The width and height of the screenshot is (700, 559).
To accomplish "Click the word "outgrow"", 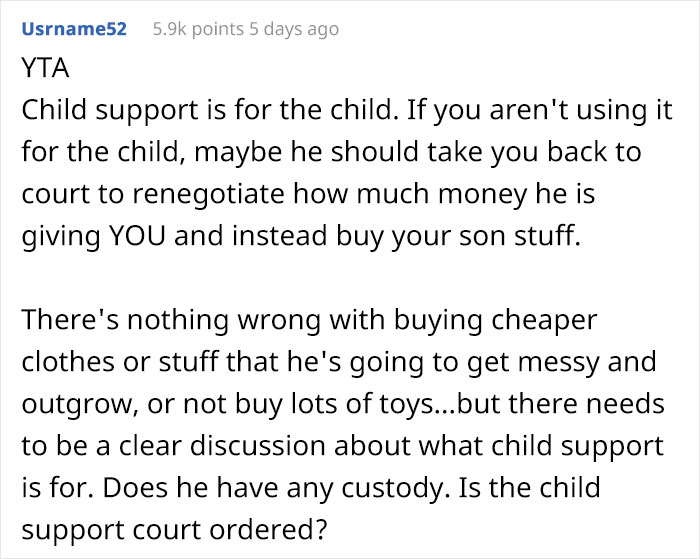I will [78, 404].
